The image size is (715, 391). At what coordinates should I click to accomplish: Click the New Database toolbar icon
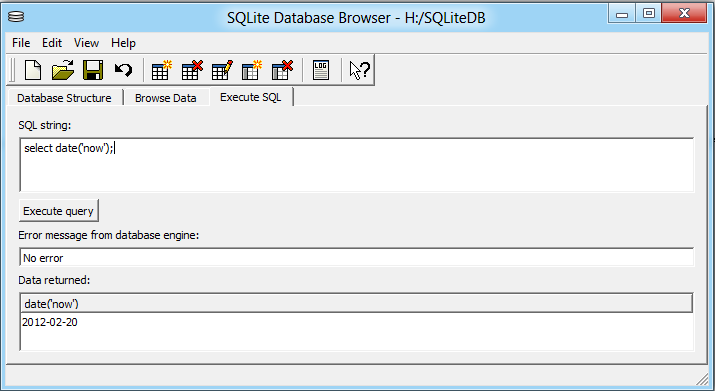click(32, 70)
